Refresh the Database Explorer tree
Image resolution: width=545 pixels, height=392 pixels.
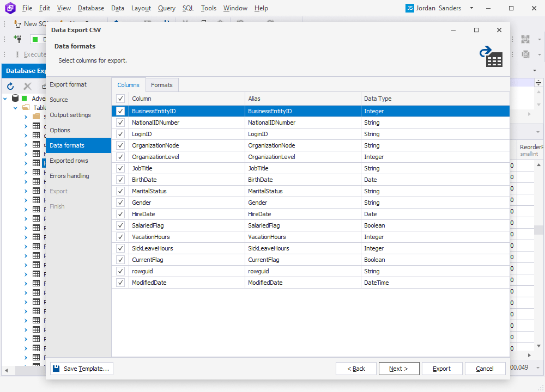pyautogui.click(x=10, y=87)
